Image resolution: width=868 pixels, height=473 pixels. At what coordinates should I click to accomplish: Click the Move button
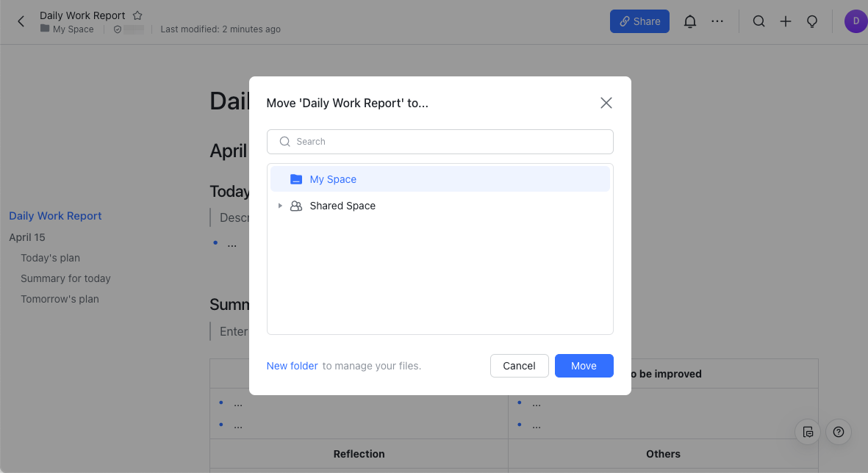584,366
